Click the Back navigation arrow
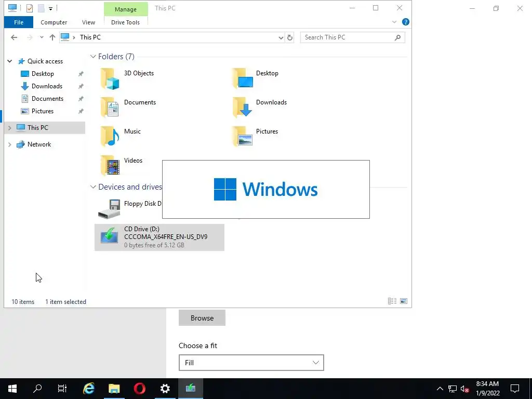532x399 pixels. (x=14, y=37)
